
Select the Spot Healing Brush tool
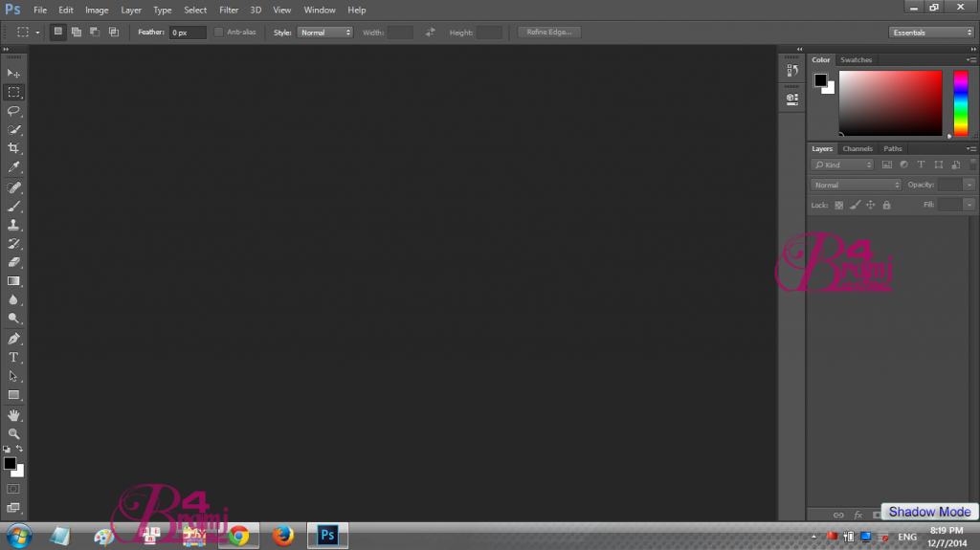(x=13, y=187)
